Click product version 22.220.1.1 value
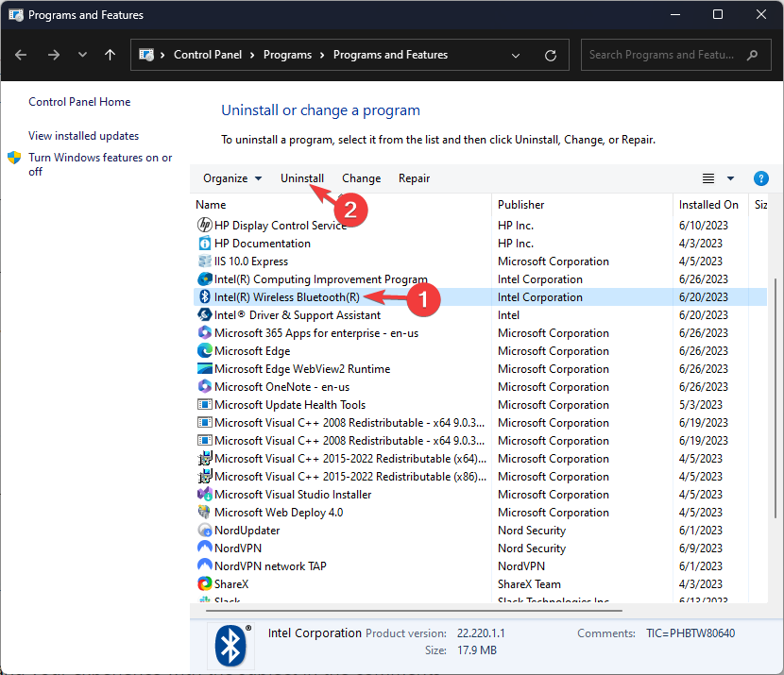The width and height of the screenshot is (784, 675). 481,633
